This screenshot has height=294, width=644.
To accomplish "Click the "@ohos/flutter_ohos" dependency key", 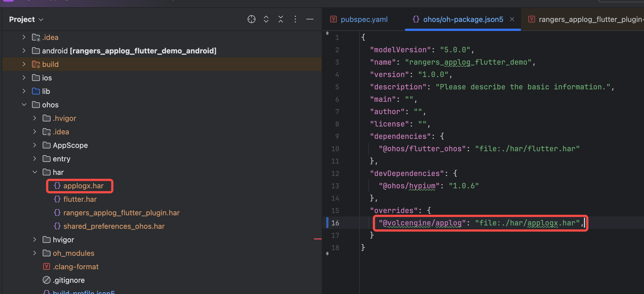I will 422,149.
